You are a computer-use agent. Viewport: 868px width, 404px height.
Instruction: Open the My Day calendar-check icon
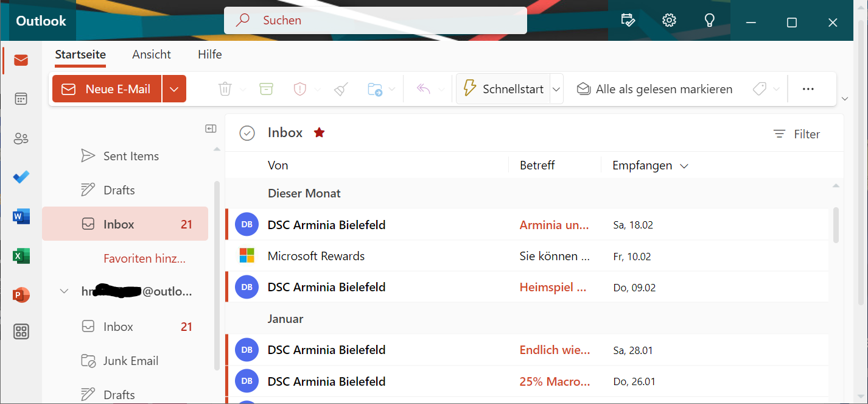[x=628, y=20]
